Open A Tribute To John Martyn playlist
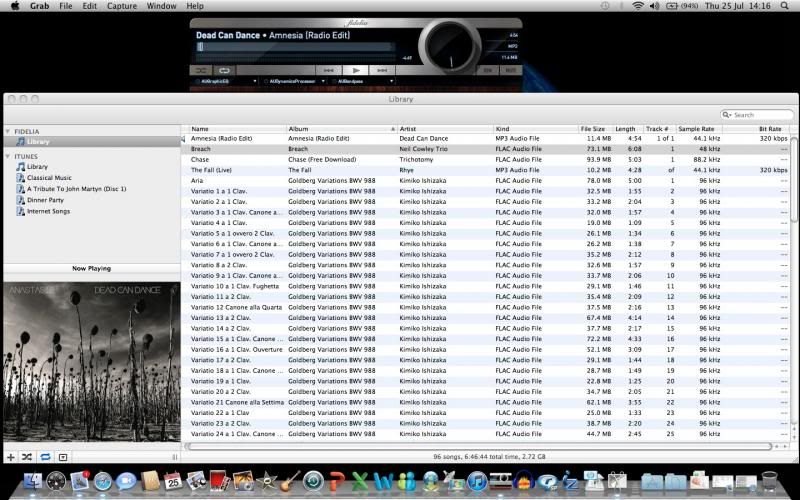 77,189
